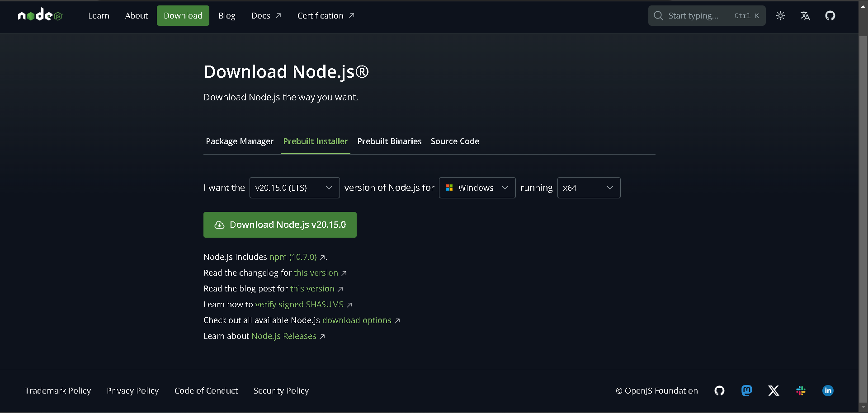Click the search magnifier icon
This screenshot has height=413, width=868.
pos(658,16)
